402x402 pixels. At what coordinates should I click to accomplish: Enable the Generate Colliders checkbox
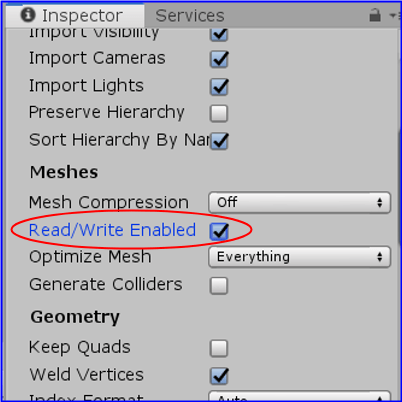[x=219, y=285]
